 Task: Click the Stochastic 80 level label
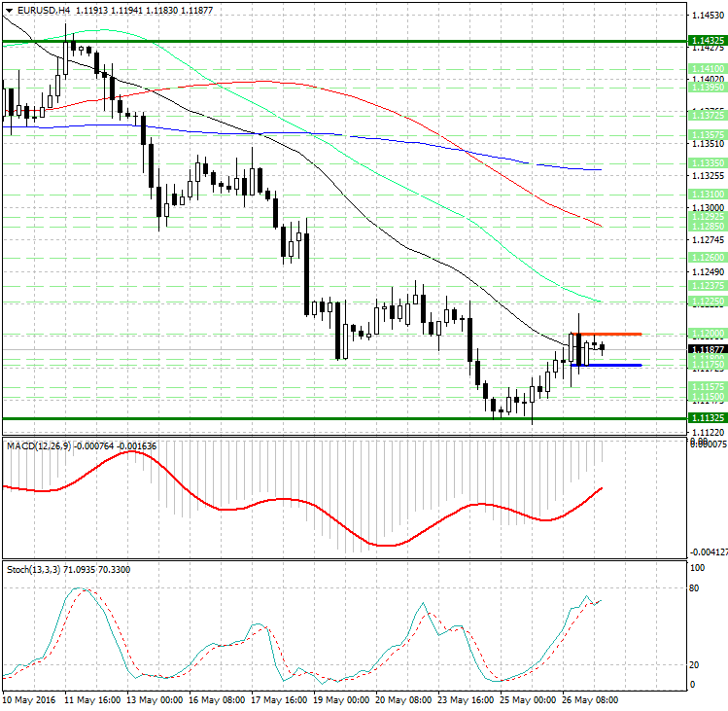694,588
